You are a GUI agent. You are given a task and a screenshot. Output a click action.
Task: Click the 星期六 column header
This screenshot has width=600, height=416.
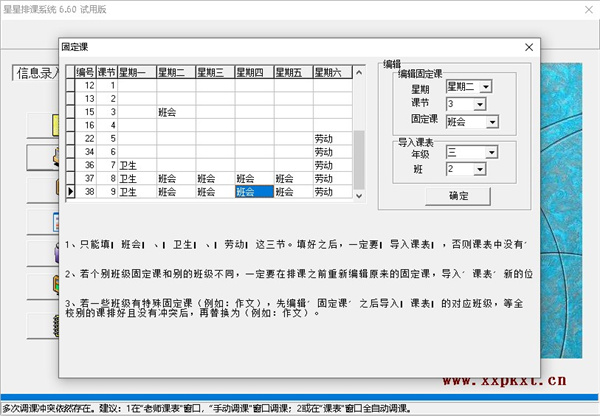[331, 72]
